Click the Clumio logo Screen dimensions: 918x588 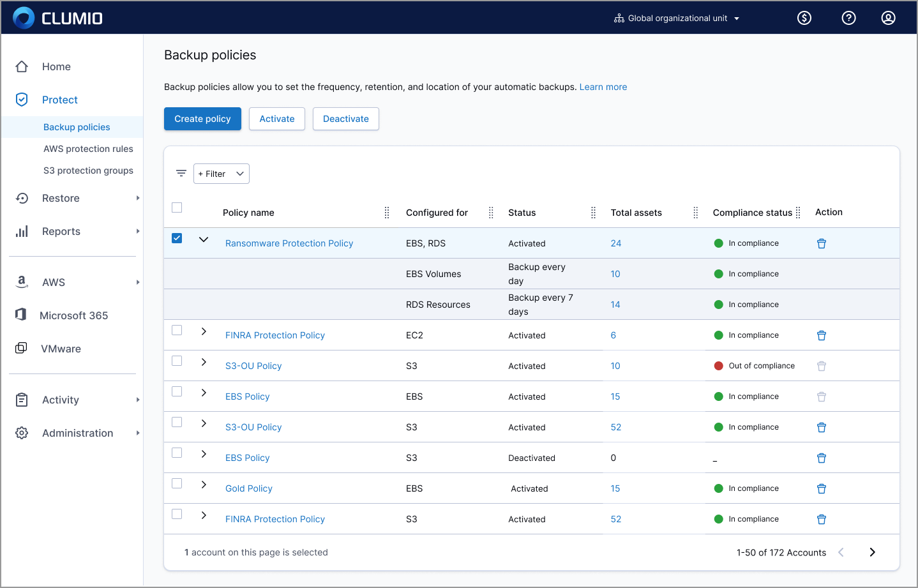tap(58, 18)
